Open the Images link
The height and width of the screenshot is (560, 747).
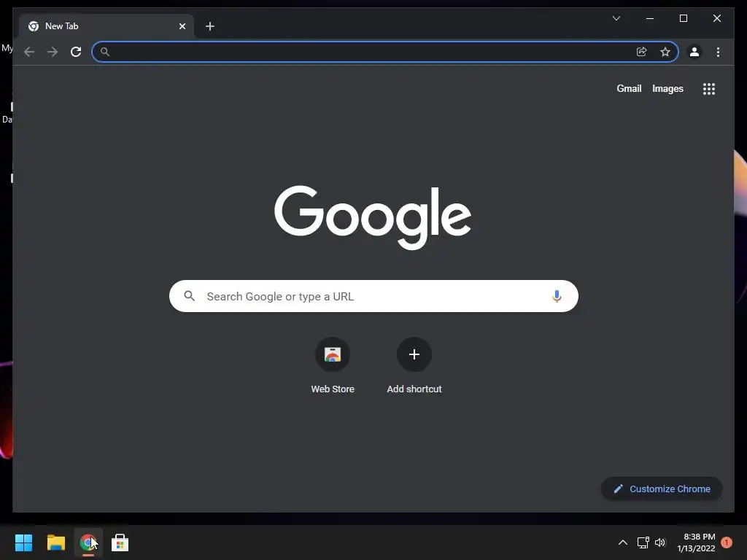coord(667,88)
